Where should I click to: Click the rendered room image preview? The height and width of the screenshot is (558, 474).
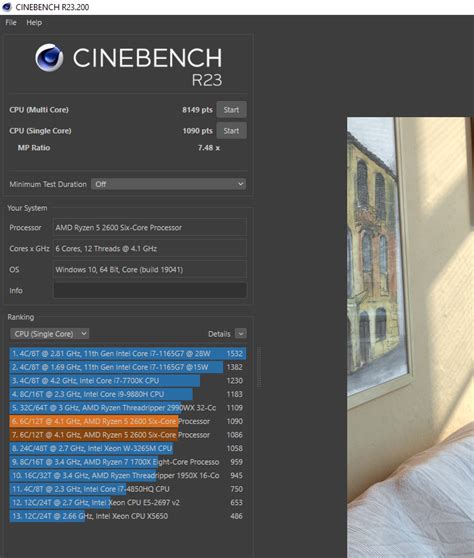click(x=410, y=337)
